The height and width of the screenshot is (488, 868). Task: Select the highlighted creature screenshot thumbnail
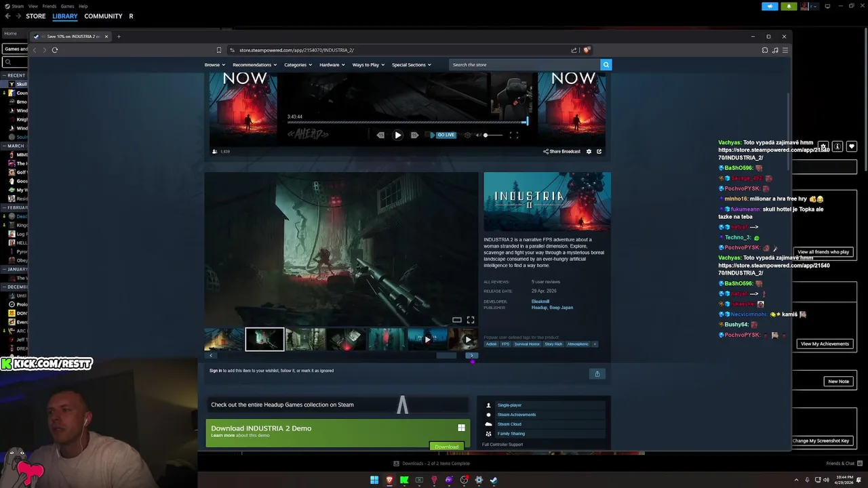click(264, 339)
